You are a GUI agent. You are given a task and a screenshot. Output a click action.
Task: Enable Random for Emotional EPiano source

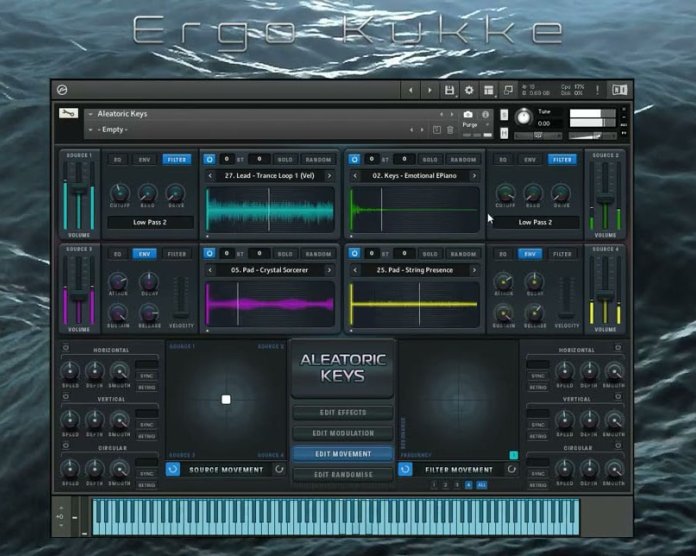click(463, 160)
